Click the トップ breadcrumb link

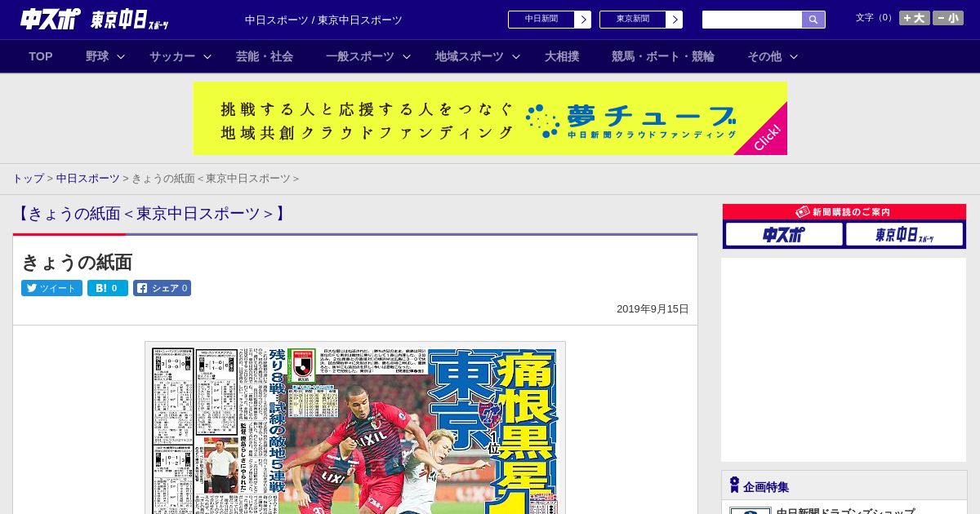[28, 178]
